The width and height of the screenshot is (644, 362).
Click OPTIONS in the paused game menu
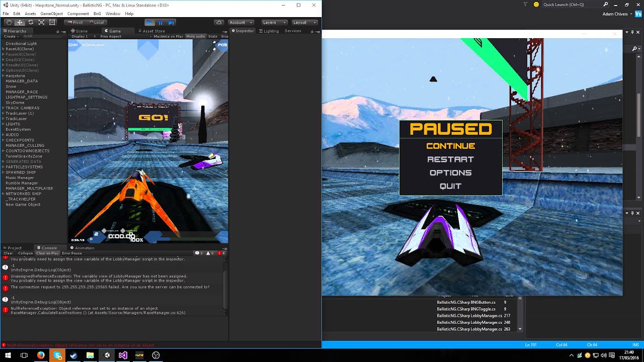[x=450, y=172]
